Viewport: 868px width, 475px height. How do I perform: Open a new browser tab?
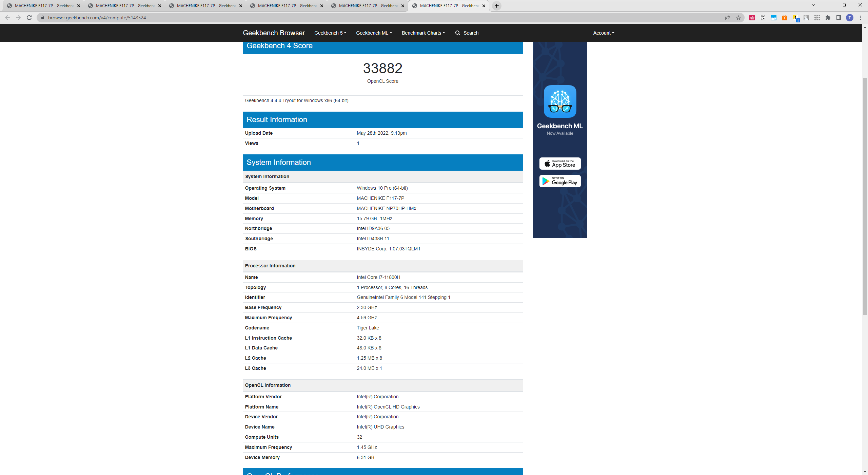tap(497, 6)
